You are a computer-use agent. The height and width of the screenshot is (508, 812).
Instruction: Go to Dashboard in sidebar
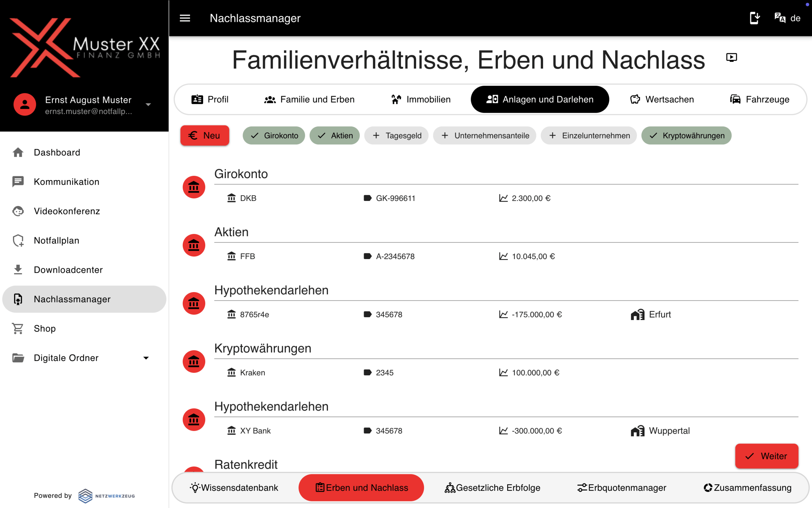pos(84,152)
